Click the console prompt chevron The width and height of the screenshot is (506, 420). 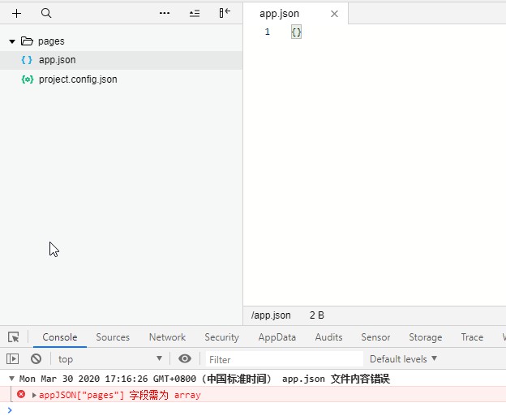pos(10,410)
